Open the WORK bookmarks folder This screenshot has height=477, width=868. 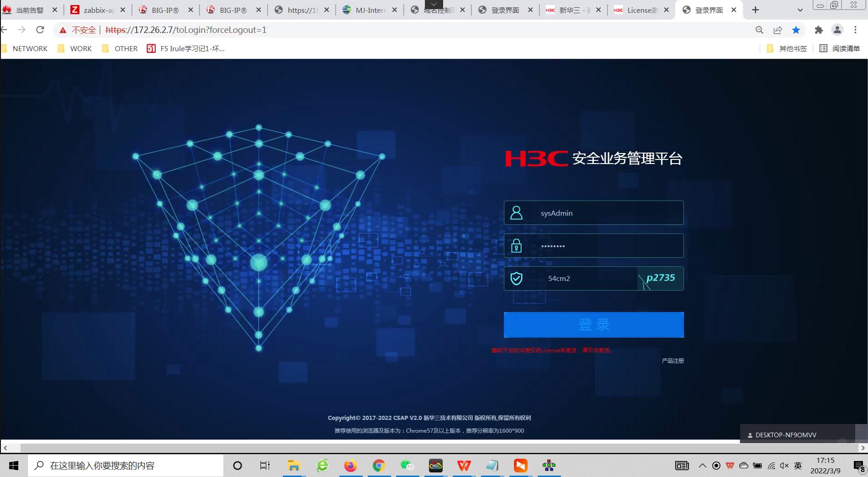click(x=75, y=48)
